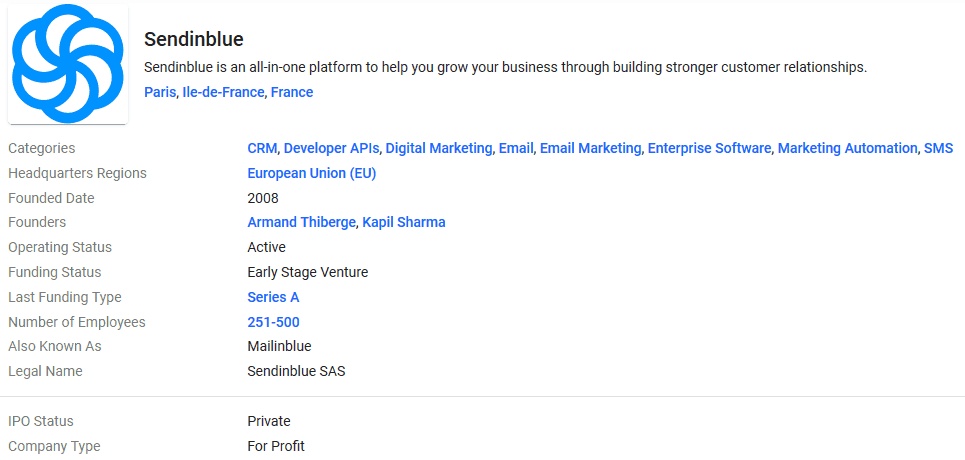Click the SMS category link
Viewport: 965px width, 460px height.
click(939, 148)
